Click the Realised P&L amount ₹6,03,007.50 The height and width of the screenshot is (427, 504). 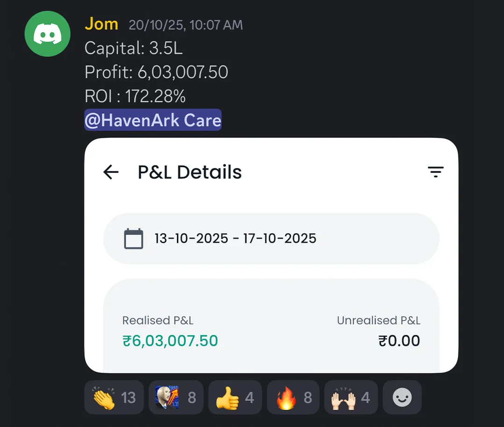click(170, 341)
